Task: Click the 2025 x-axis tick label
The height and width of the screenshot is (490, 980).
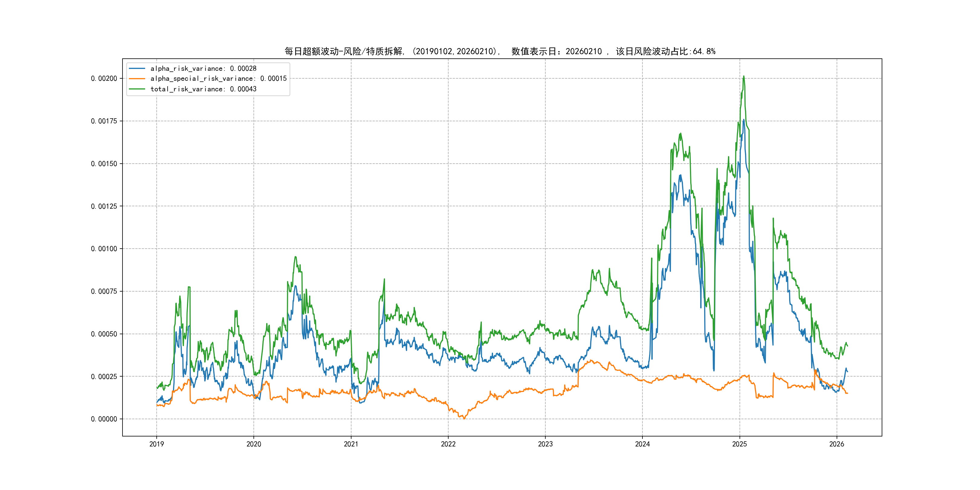Action: (740, 444)
